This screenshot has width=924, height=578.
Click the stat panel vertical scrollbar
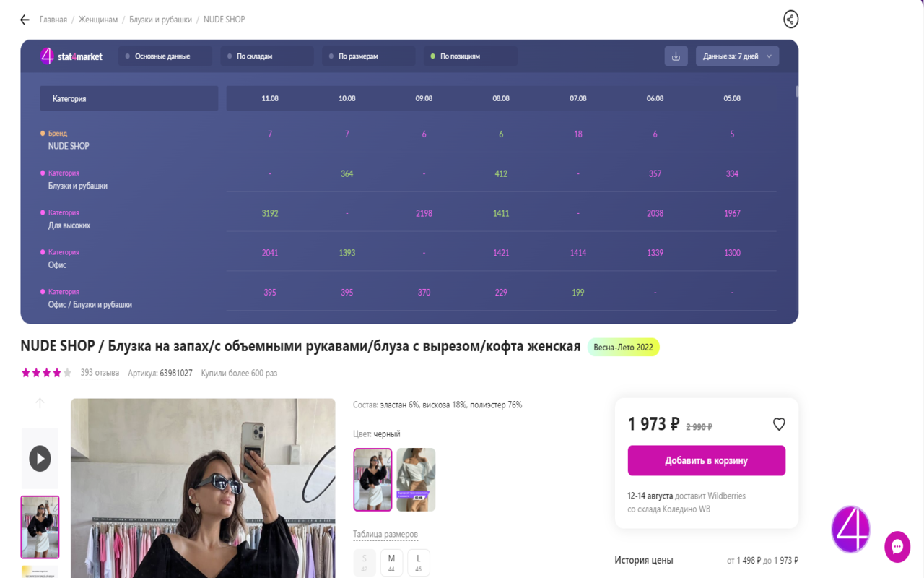pos(797,91)
